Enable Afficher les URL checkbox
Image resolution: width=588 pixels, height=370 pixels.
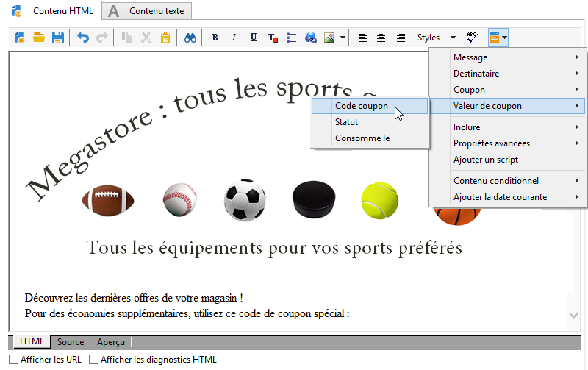13,360
